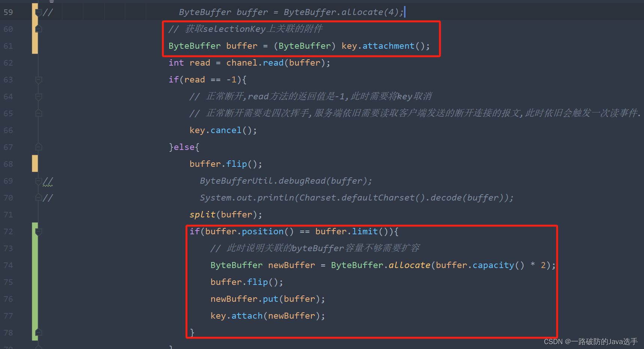The height and width of the screenshot is (349, 644).
Task: Click the fold marker next to line 72
Action: [x=38, y=231]
